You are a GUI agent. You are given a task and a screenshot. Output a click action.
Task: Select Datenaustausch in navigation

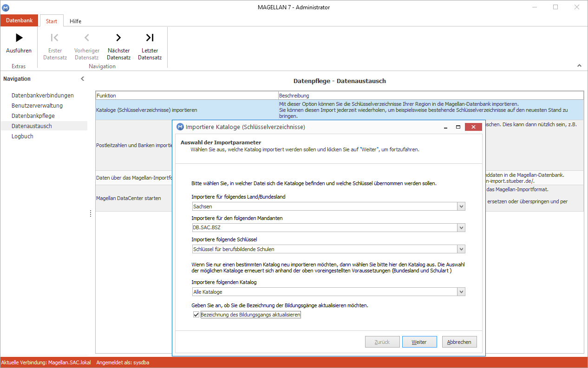(44, 126)
